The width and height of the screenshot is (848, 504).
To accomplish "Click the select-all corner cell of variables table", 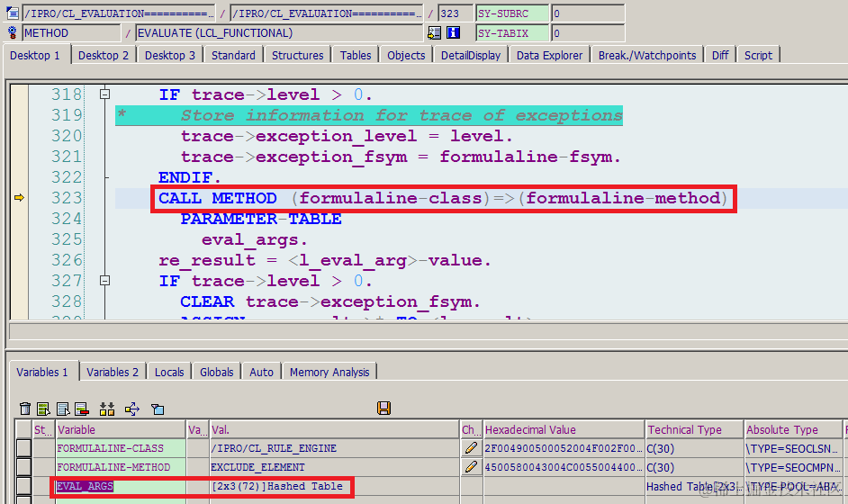I will click(x=23, y=429).
